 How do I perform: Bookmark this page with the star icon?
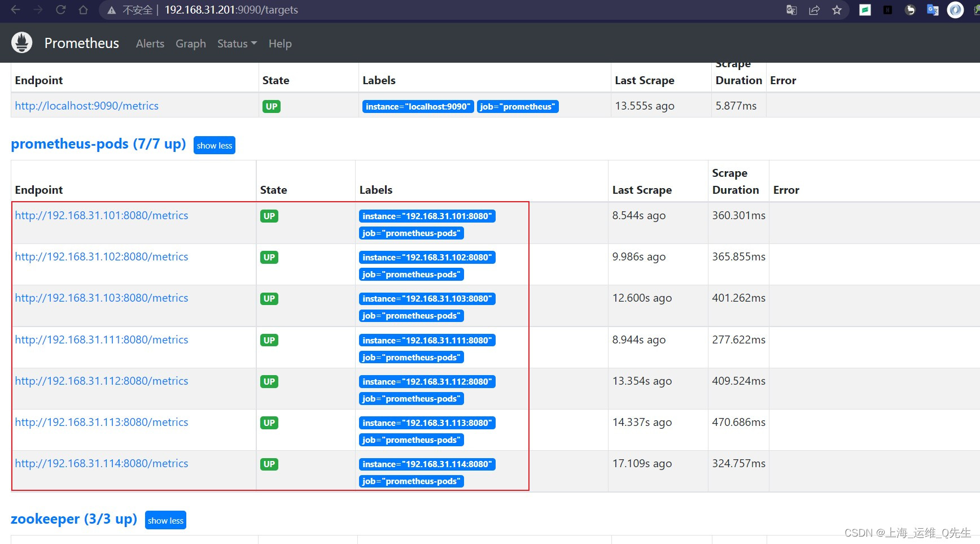coord(837,10)
